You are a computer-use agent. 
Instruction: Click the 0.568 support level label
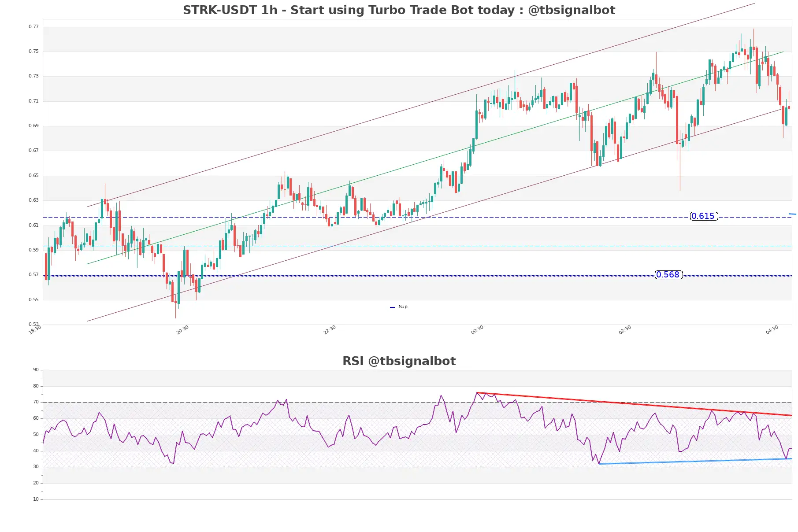(668, 275)
